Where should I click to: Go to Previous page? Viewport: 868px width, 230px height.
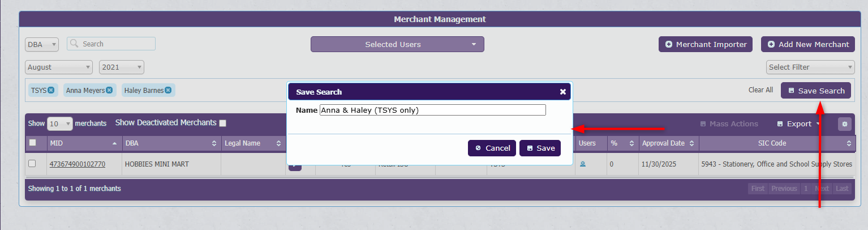tap(784, 189)
